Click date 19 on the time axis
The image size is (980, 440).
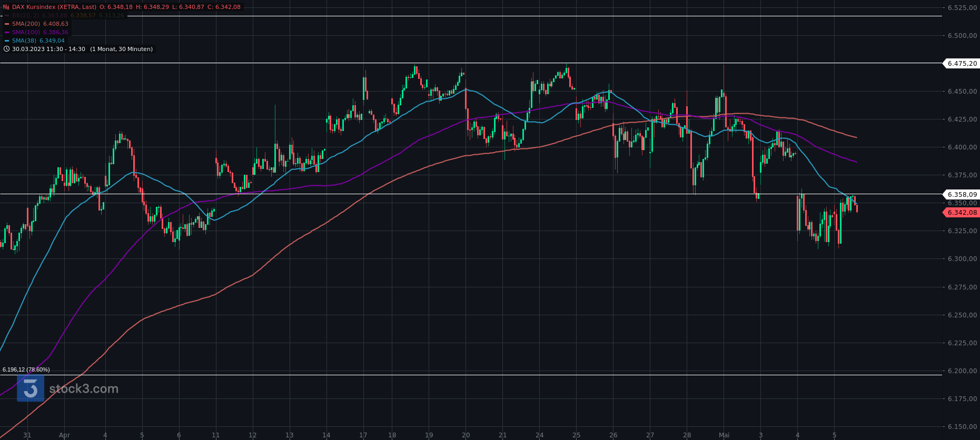click(x=429, y=435)
